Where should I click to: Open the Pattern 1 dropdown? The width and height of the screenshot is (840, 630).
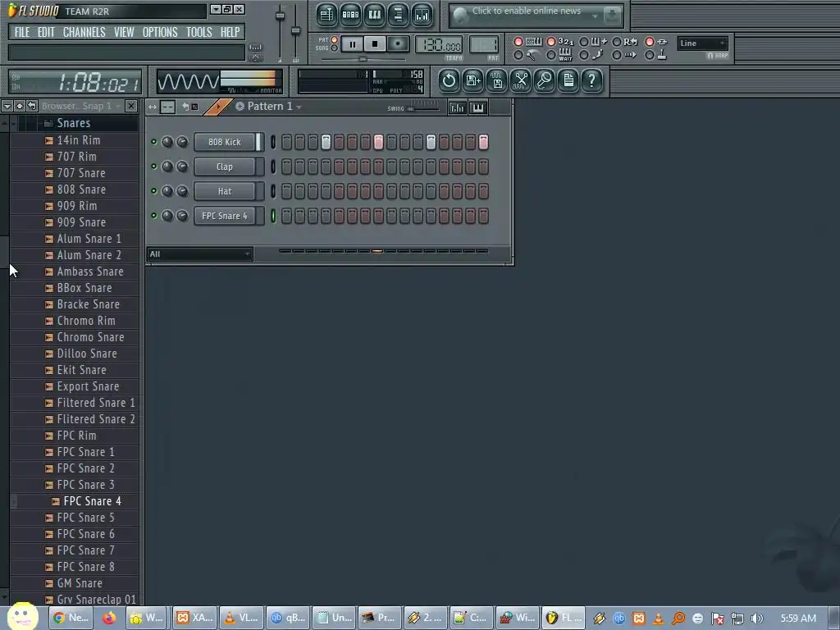(299, 107)
